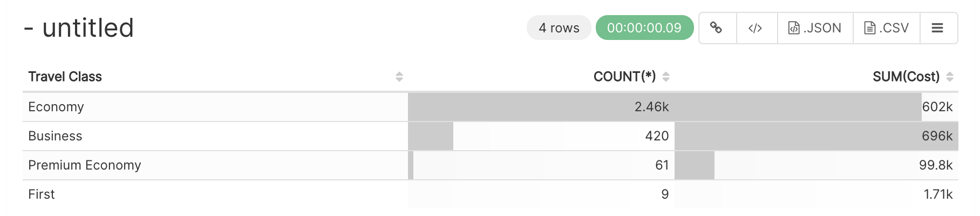Select the COUNT(*) column header text

pyautogui.click(x=624, y=77)
